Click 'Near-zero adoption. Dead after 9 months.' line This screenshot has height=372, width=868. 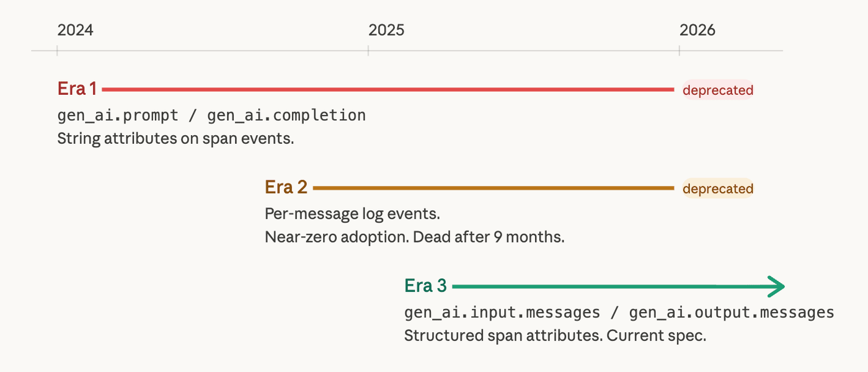(415, 237)
